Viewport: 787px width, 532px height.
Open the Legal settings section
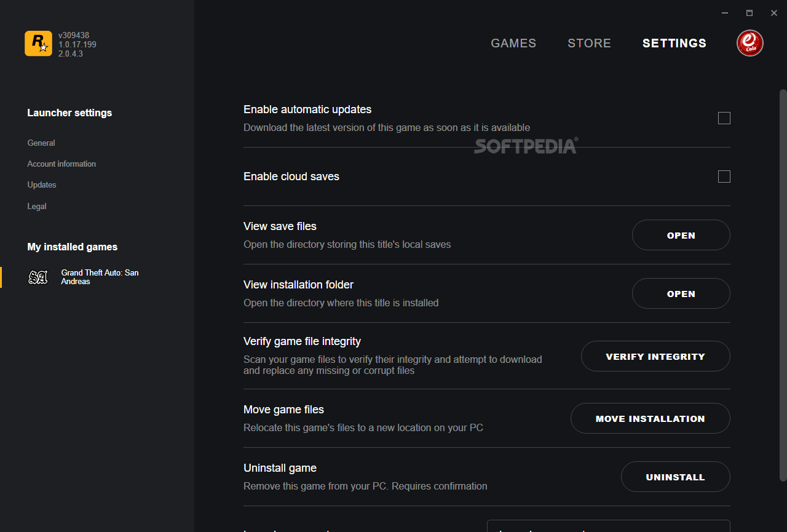point(37,206)
